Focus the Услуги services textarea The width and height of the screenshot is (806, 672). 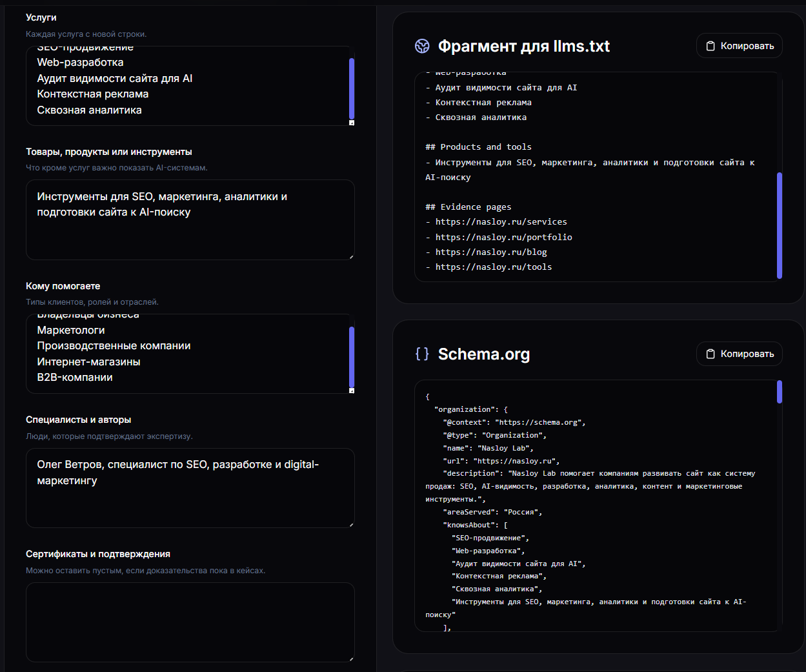coord(190,86)
